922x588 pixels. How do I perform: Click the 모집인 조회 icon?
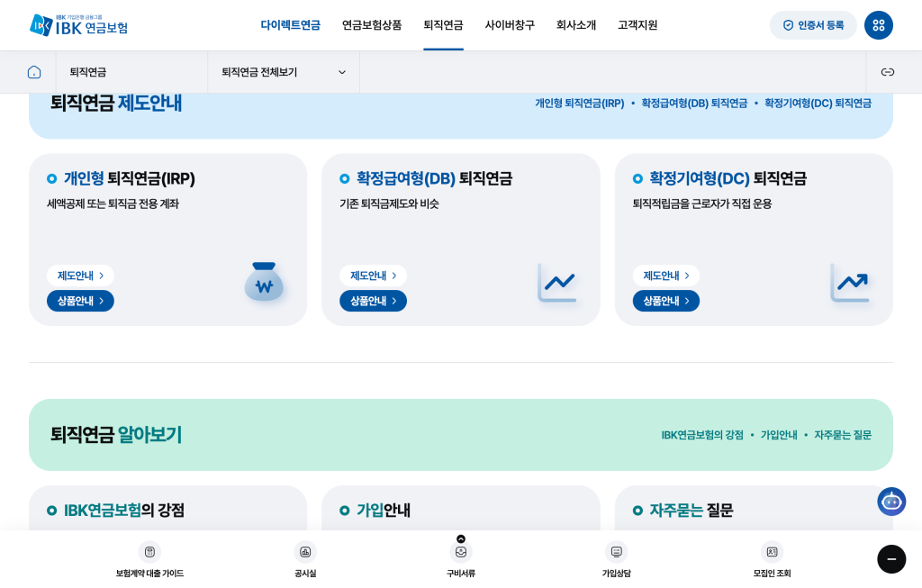pos(772,552)
